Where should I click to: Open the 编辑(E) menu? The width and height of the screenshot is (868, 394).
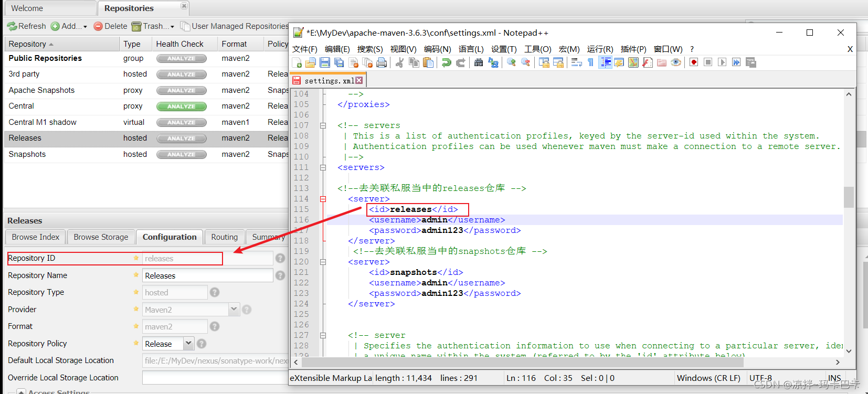(x=337, y=49)
